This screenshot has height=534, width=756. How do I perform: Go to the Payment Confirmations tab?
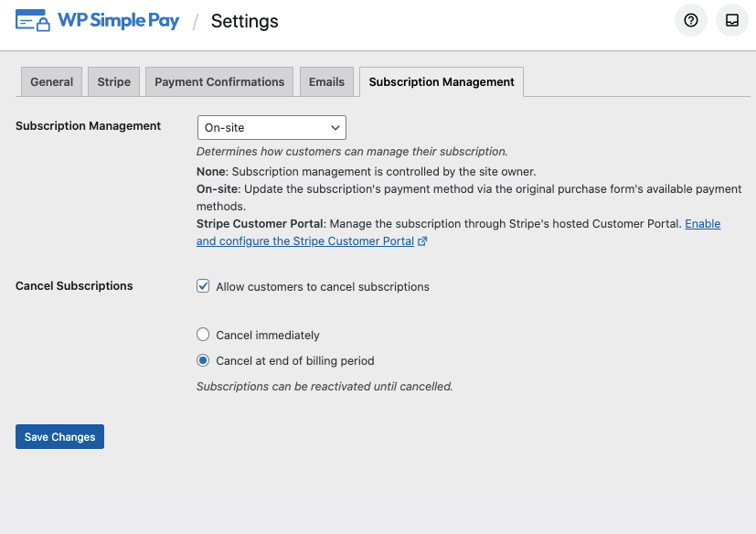(x=219, y=81)
